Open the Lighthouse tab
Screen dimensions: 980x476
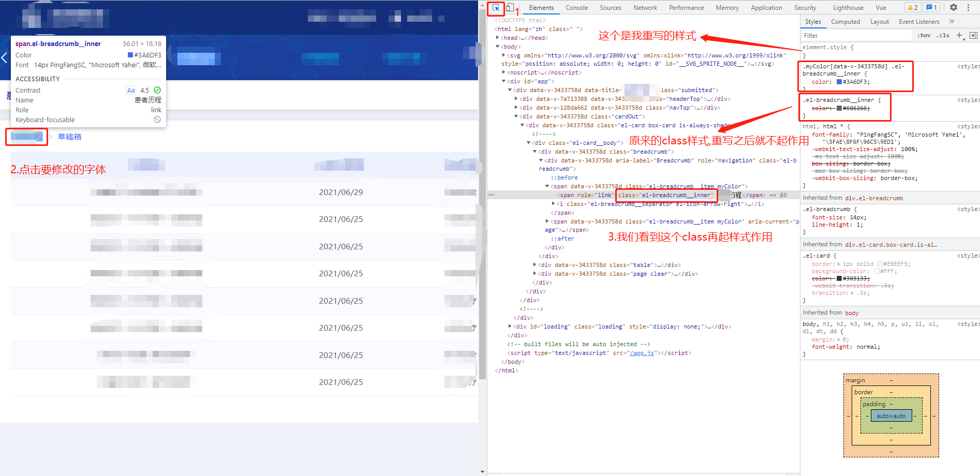coord(848,8)
